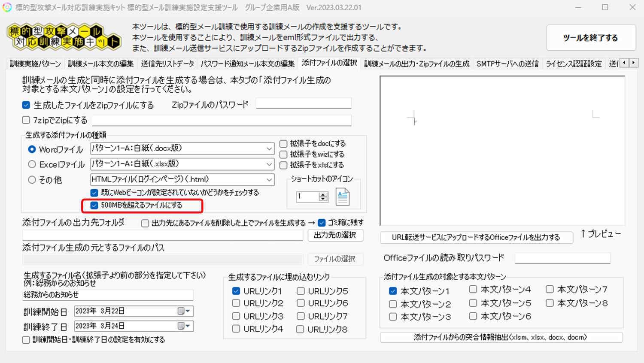Click the app logo in the title bar

coord(7,7)
